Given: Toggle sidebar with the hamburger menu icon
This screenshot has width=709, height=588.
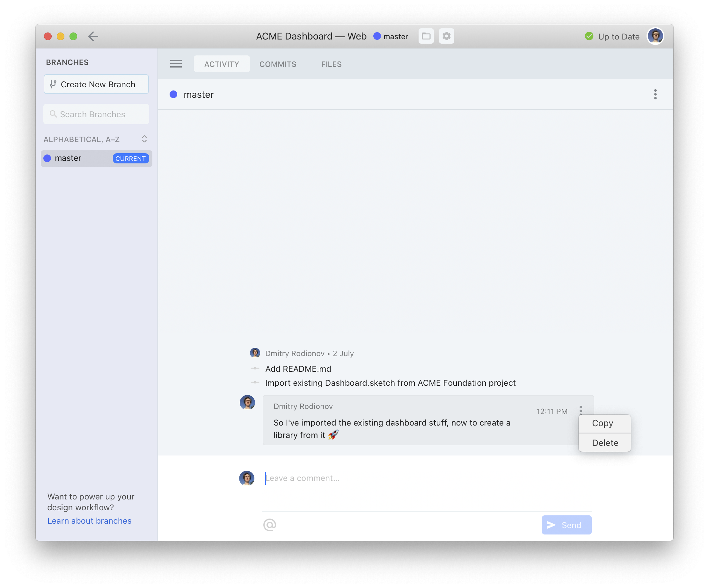Looking at the screenshot, I should coord(176,64).
